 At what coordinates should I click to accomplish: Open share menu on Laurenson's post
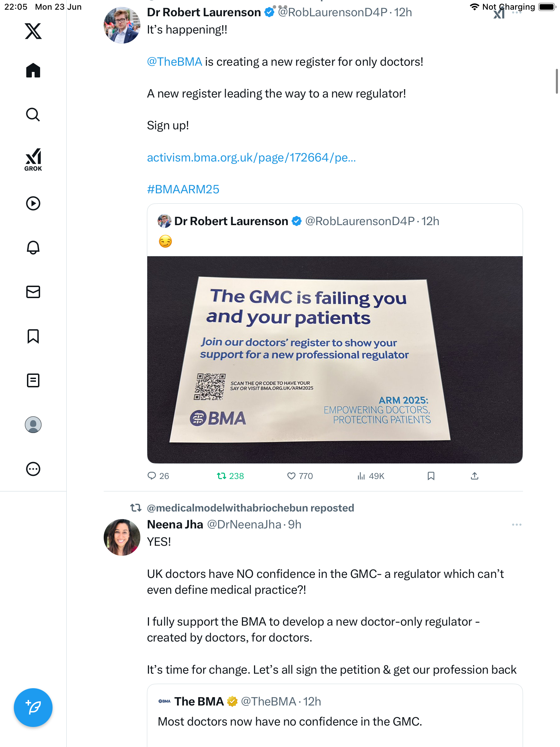475,476
